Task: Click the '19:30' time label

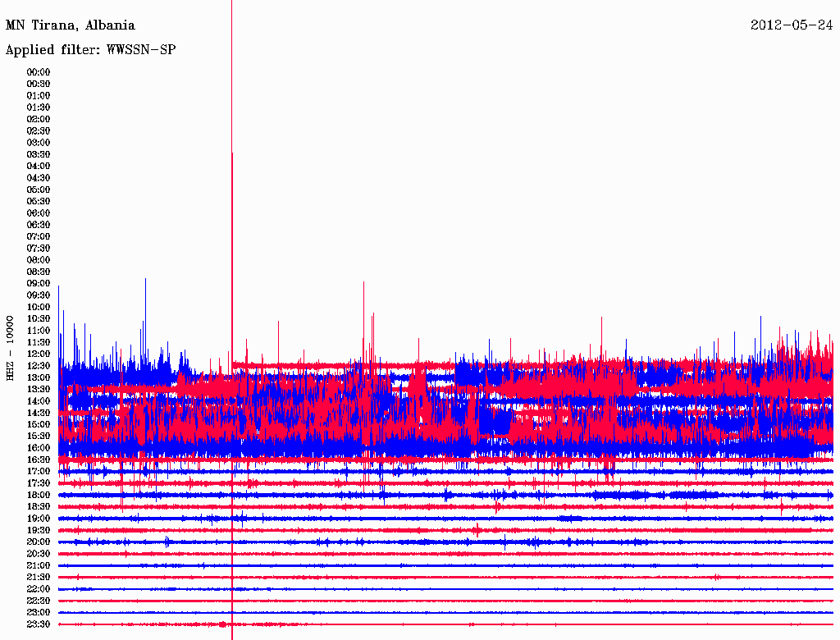Action: [x=39, y=530]
